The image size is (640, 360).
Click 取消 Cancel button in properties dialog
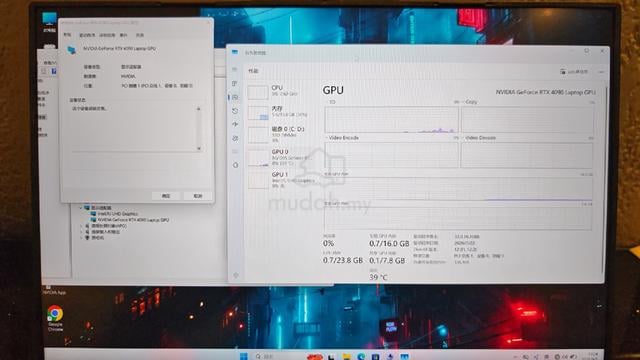click(198, 196)
